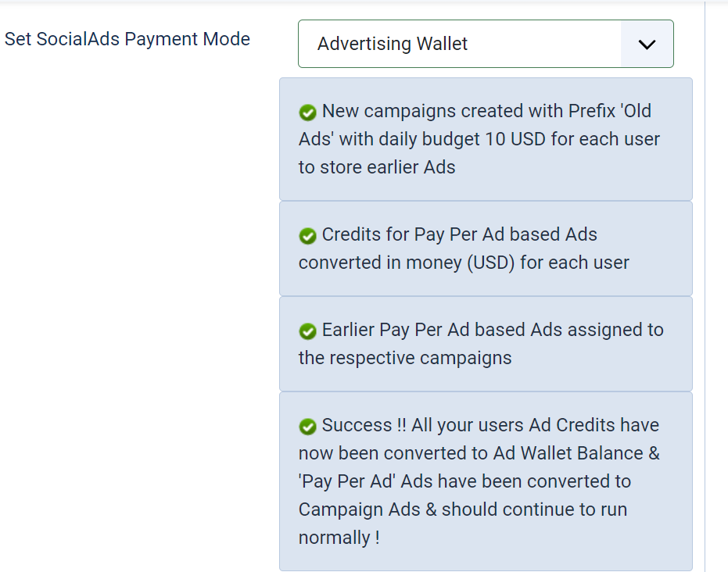
Task: Click the 'to store earlier Ads' line
Action: tap(377, 167)
